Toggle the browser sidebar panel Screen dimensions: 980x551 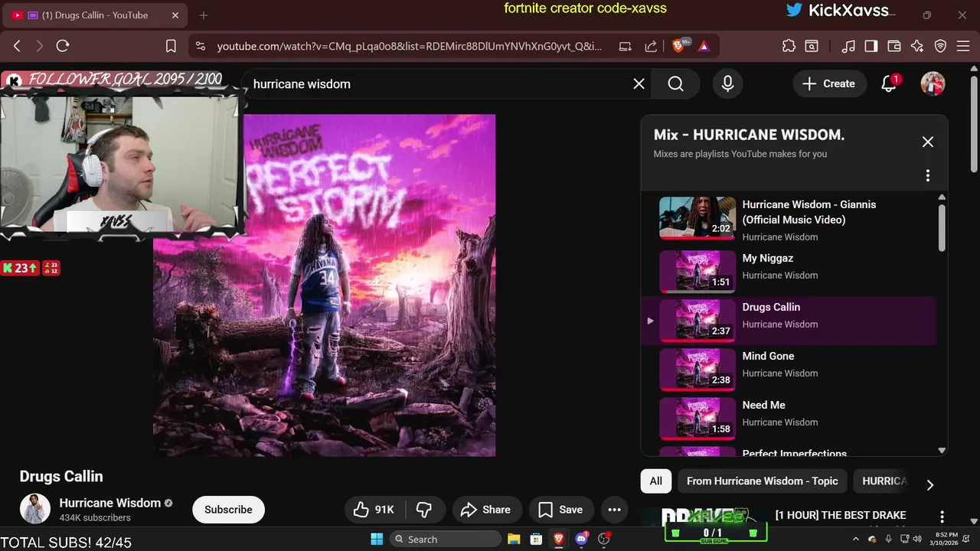871,46
